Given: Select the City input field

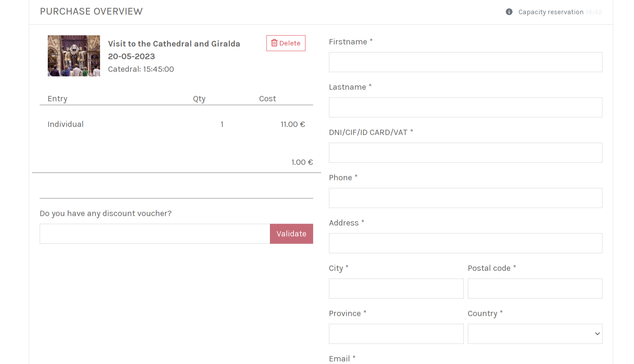Looking at the screenshot, I should pyautogui.click(x=396, y=289).
